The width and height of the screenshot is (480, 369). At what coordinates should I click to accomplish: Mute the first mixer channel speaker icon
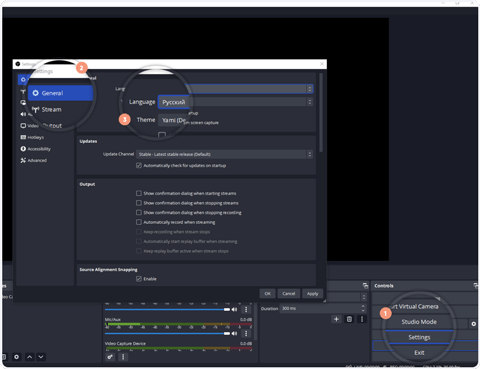(x=234, y=309)
